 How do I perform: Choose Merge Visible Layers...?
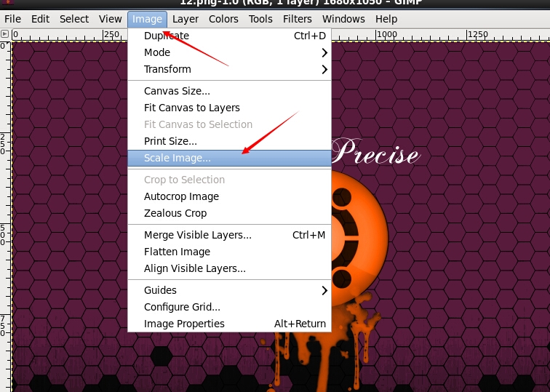tap(229, 235)
